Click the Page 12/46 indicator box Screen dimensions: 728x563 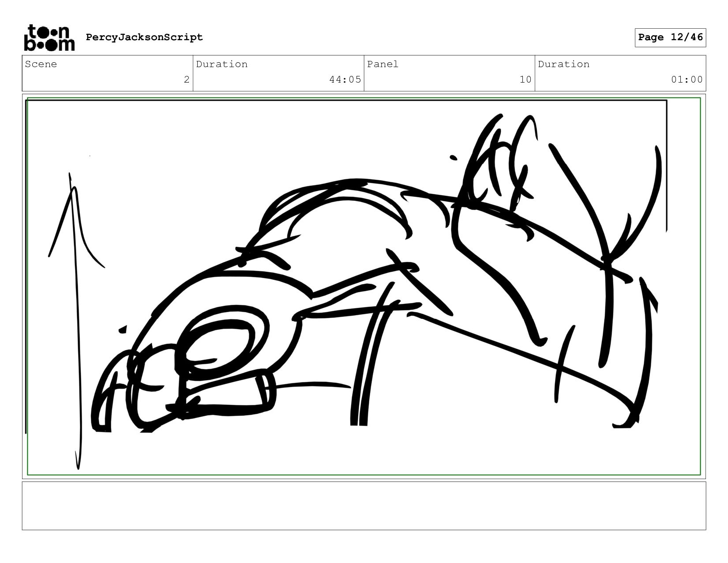click(670, 38)
